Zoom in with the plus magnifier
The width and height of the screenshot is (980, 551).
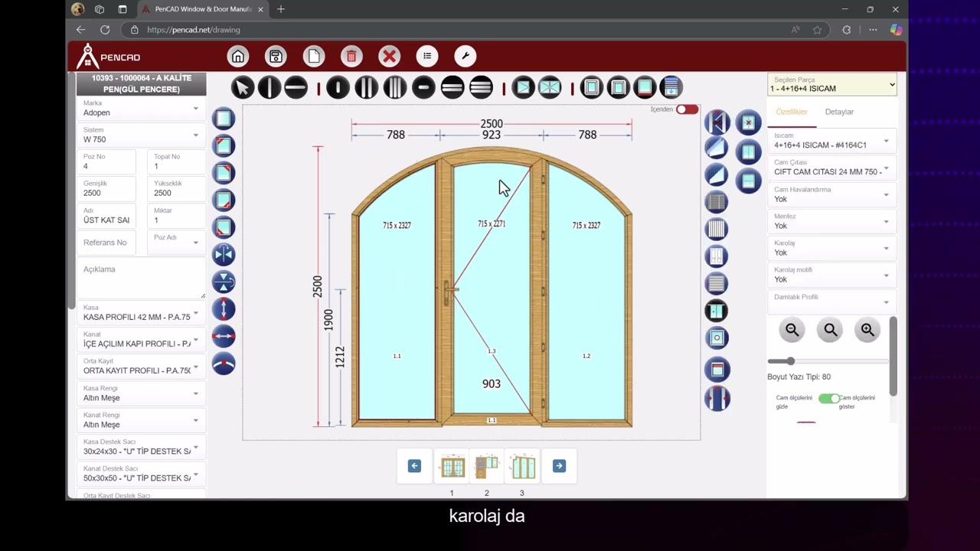867,331
